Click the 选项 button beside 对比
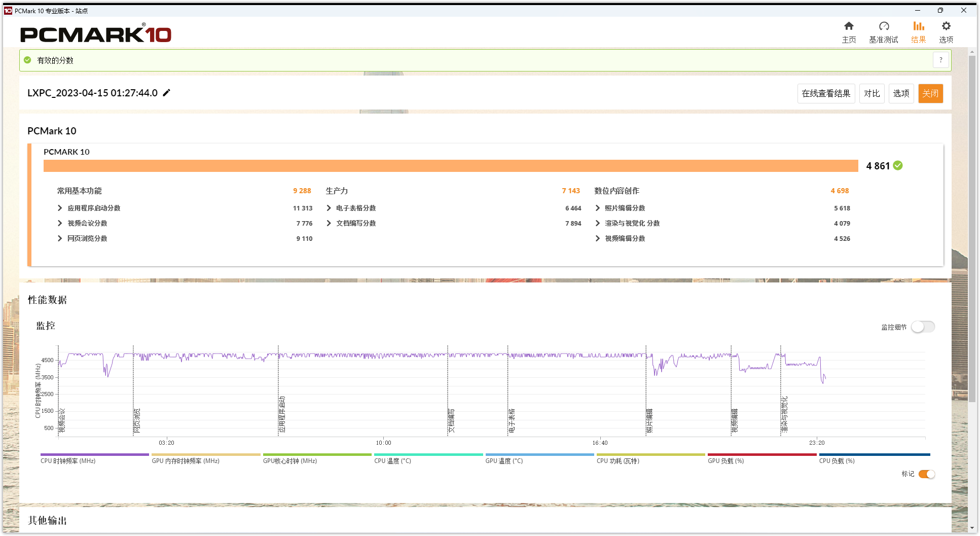The height and width of the screenshot is (536, 980). [901, 93]
